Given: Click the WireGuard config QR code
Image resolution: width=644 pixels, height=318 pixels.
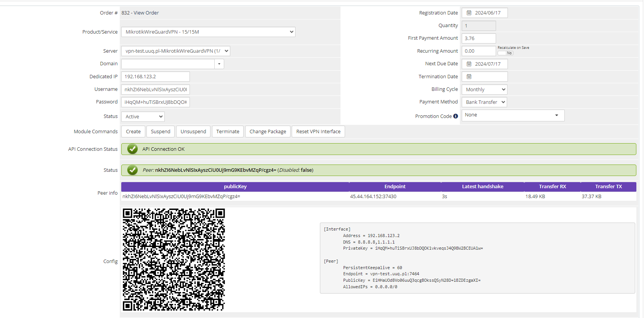Looking at the screenshot, I should tap(174, 260).
